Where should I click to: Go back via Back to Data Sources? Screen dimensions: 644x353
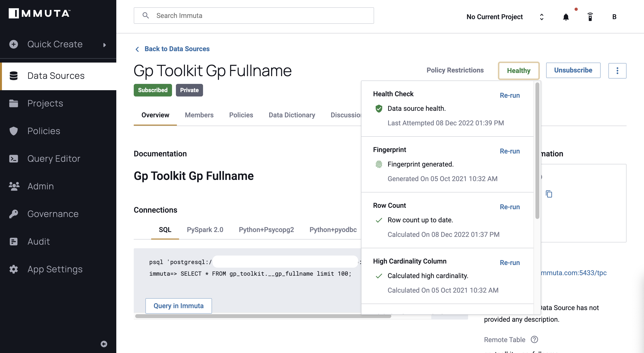(x=177, y=49)
